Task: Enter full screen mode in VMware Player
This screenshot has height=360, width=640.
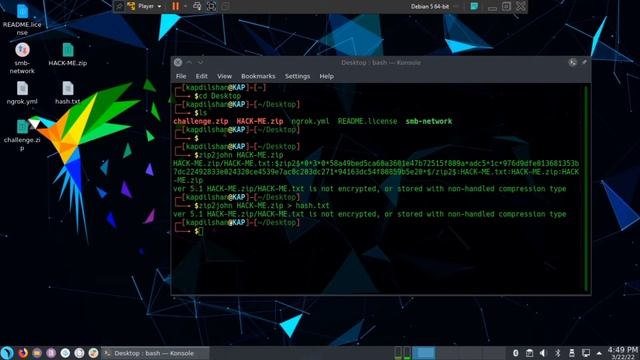Action: tap(211, 6)
